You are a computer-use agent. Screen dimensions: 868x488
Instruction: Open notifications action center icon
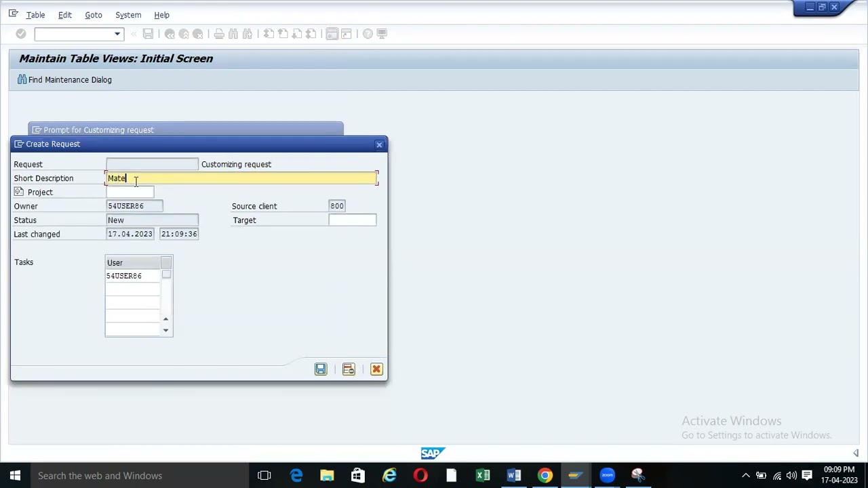point(807,476)
